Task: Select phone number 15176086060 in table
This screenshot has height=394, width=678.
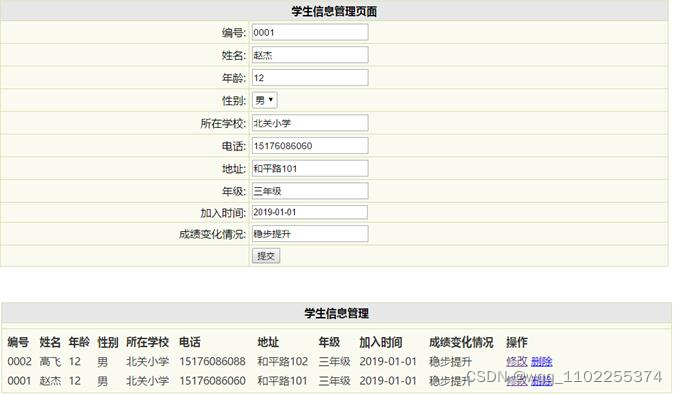Action: click(x=212, y=381)
